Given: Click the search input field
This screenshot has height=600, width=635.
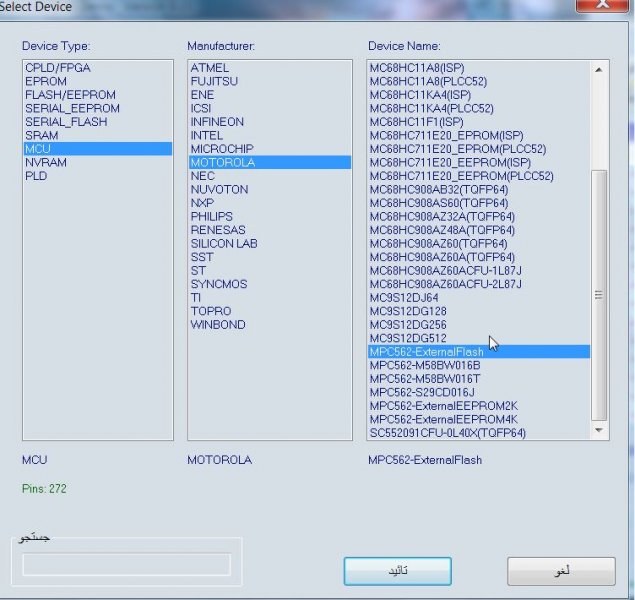Looking at the screenshot, I should pyautogui.click(x=127, y=564).
